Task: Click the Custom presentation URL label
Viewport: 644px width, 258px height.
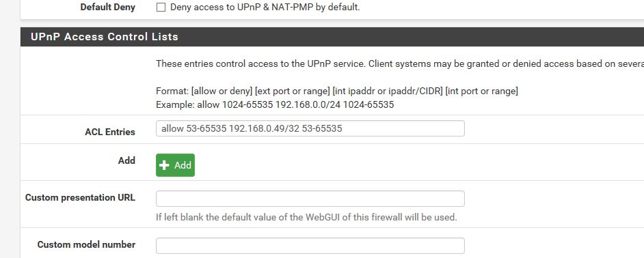Action: (x=80, y=198)
